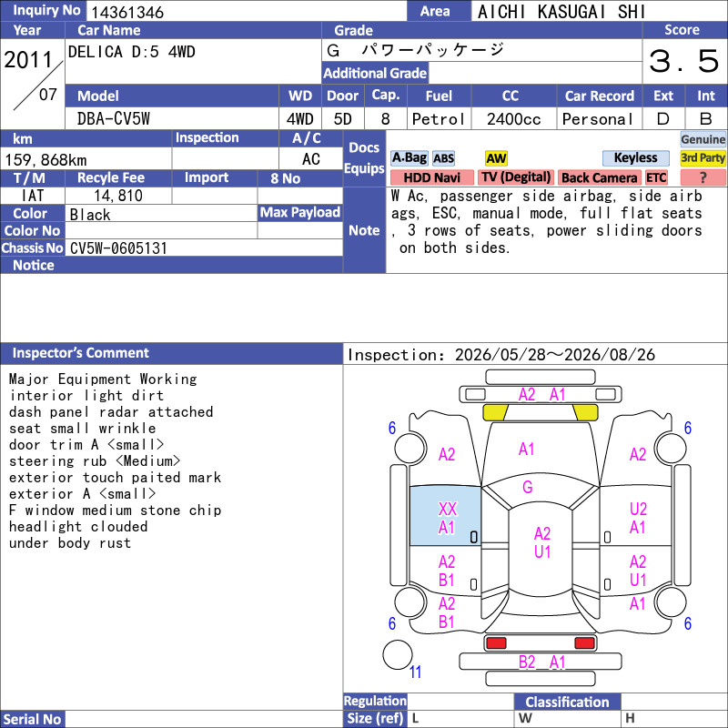Screen dimensions: 728x728
Task: Click the Size (ref) label
Action: click(x=375, y=718)
